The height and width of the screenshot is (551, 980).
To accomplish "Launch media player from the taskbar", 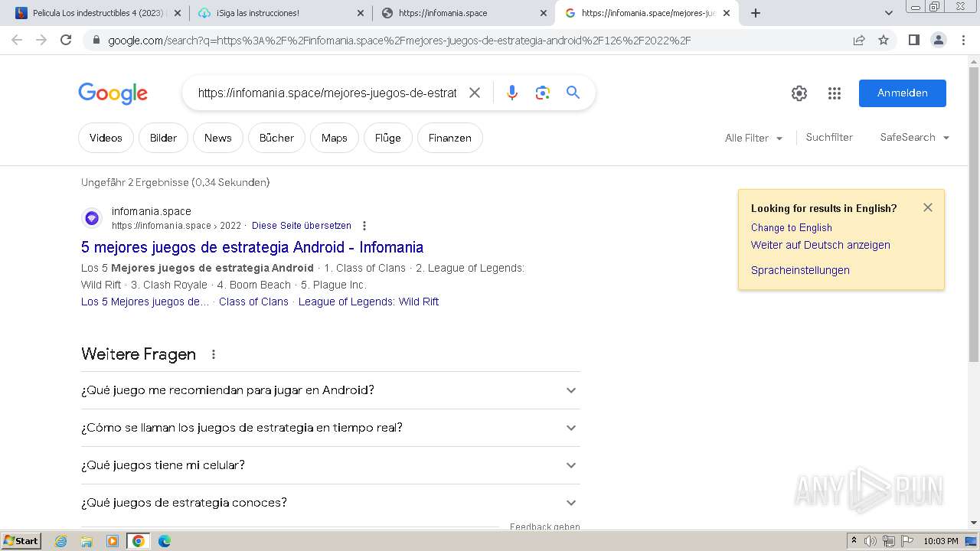I will click(113, 541).
